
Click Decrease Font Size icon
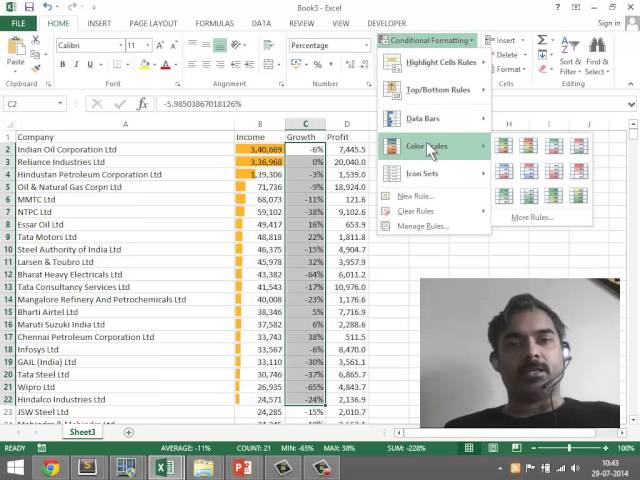[173, 45]
